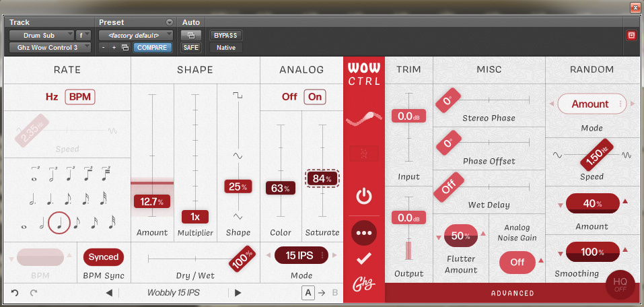The height and width of the screenshot is (307, 644).
Task: Click the plugin power bypass icon
Action: point(364,197)
